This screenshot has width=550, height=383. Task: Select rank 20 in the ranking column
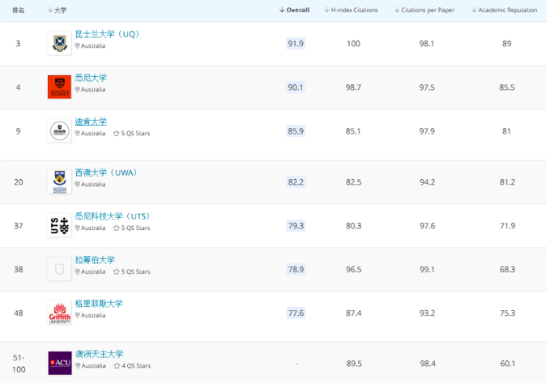pos(18,182)
